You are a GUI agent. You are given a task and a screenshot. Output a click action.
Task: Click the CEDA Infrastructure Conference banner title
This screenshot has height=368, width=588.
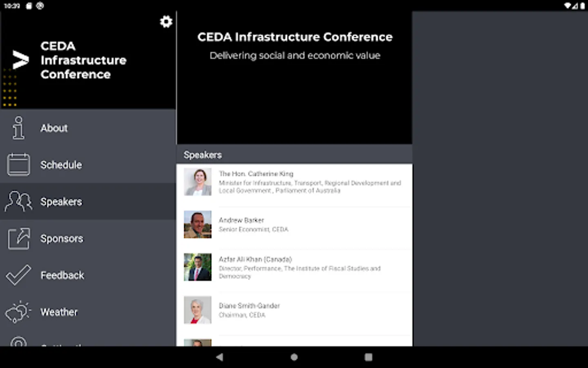click(295, 37)
